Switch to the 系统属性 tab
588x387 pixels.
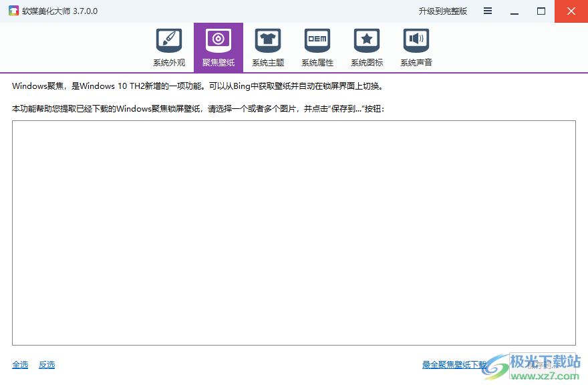317,47
